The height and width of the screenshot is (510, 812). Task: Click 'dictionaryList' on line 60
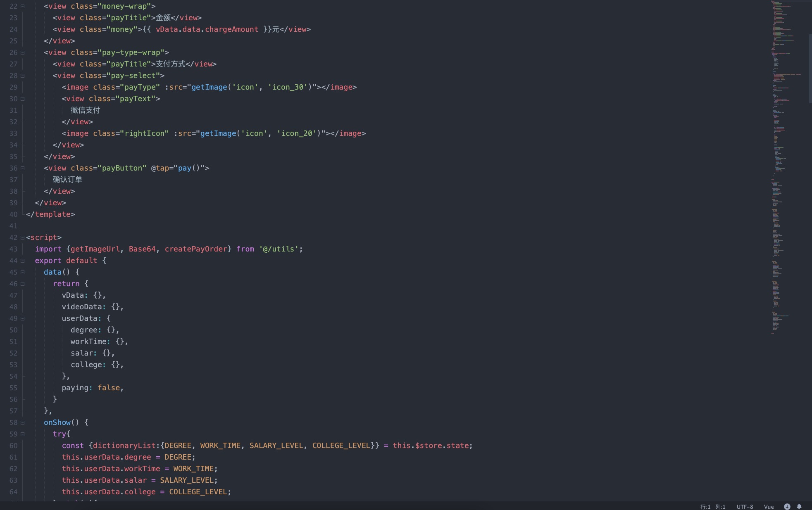[124, 446]
